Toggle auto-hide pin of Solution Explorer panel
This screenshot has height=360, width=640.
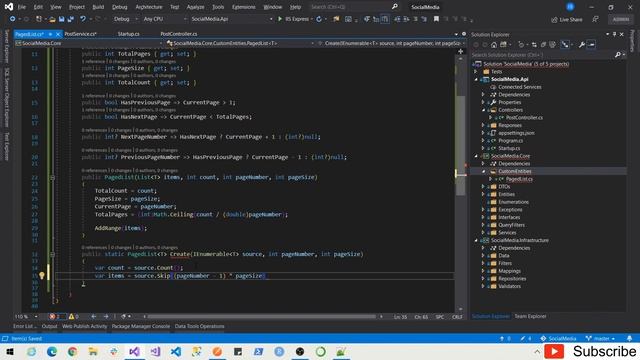click(614, 34)
